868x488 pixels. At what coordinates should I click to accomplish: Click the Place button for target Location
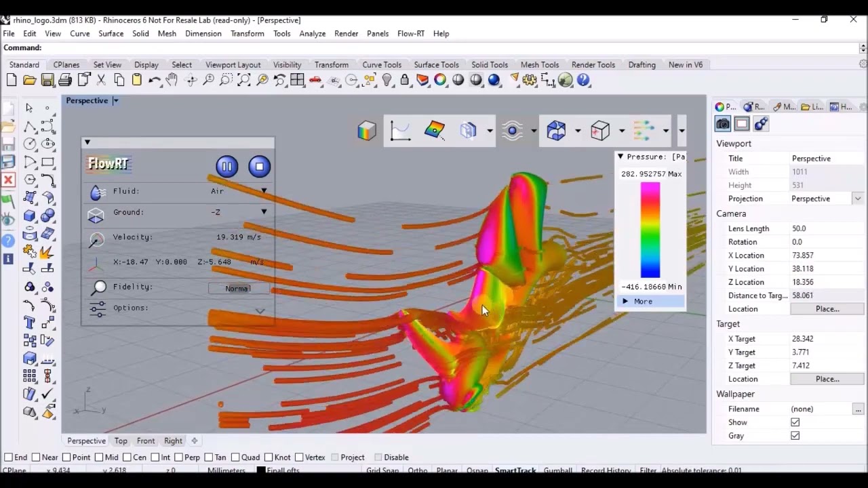(x=827, y=379)
